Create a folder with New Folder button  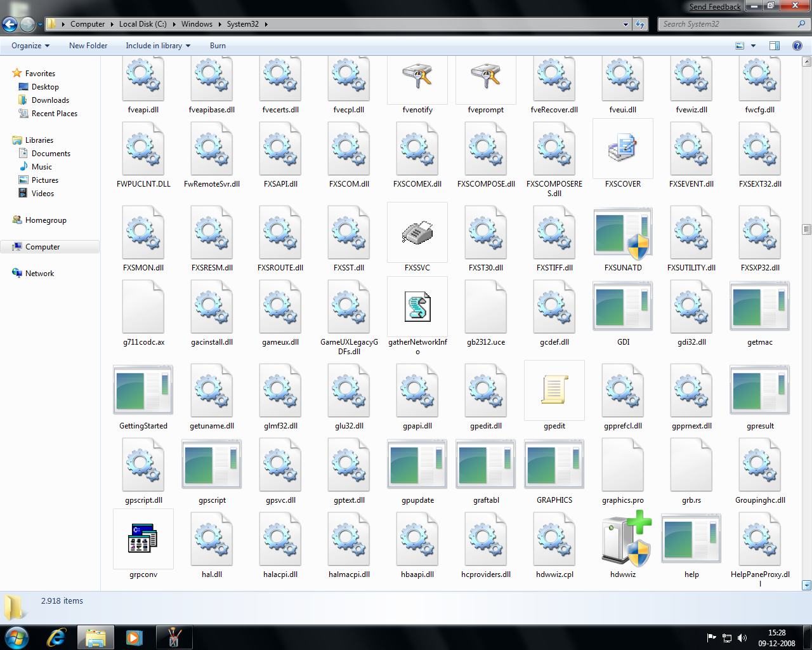coord(88,46)
